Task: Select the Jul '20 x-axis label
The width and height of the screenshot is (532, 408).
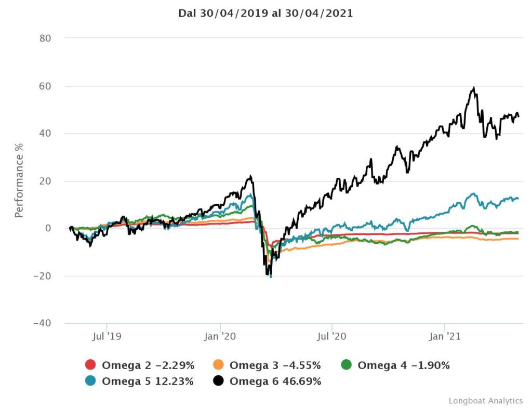Action: 331,337
